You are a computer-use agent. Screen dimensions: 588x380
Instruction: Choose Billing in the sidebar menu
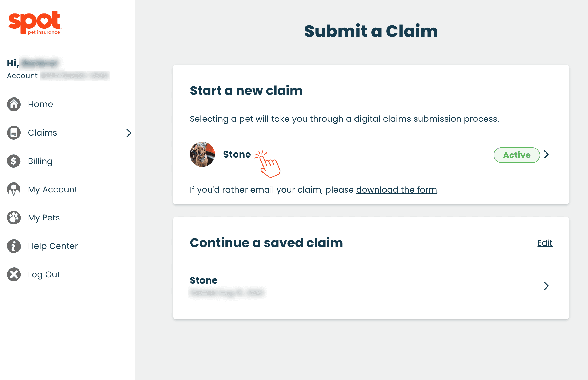click(40, 161)
